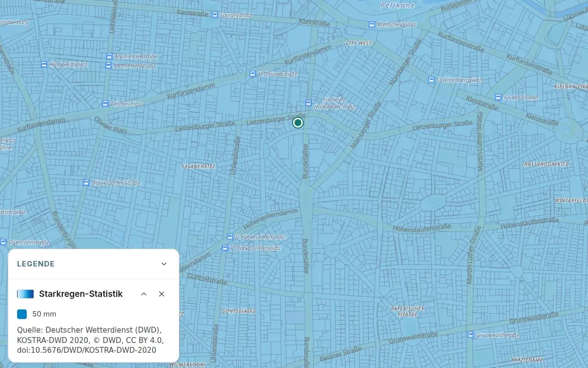The height and width of the screenshot is (368, 588).
Task: Click the Savignyplatz transit stop icon
Action: click(215, 15)
